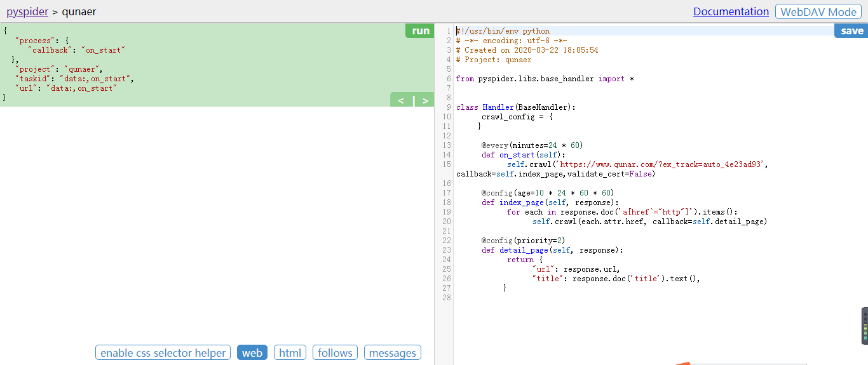Click the "# Project: qunaer" comment line

pyautogui.click(x=494, y=60)
